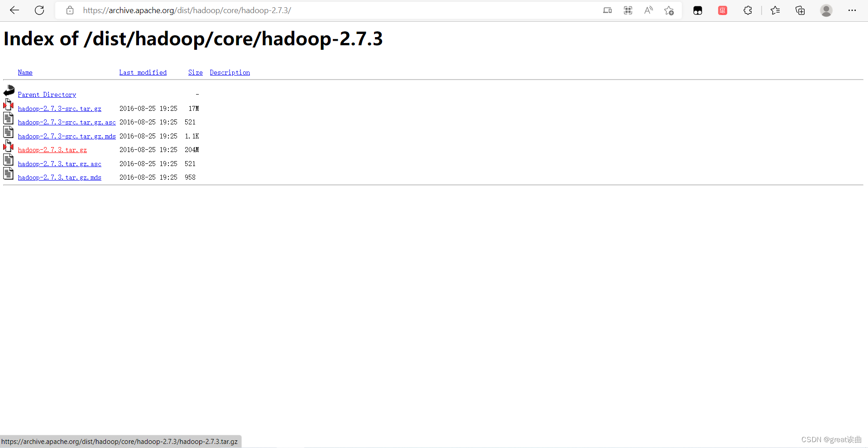
Task: Reload the page with refresh icon
Action: click(x=39, y=10)
